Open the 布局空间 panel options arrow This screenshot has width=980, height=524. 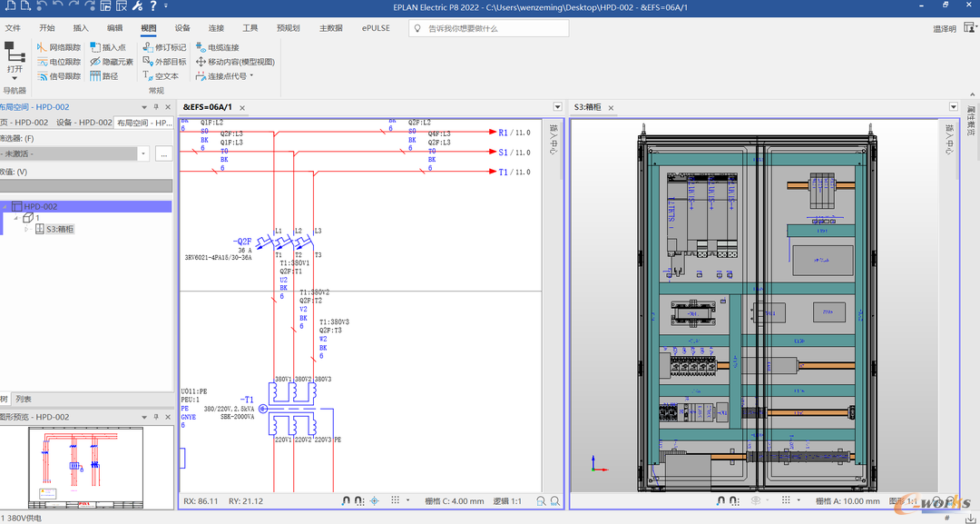tap(144, 107)
